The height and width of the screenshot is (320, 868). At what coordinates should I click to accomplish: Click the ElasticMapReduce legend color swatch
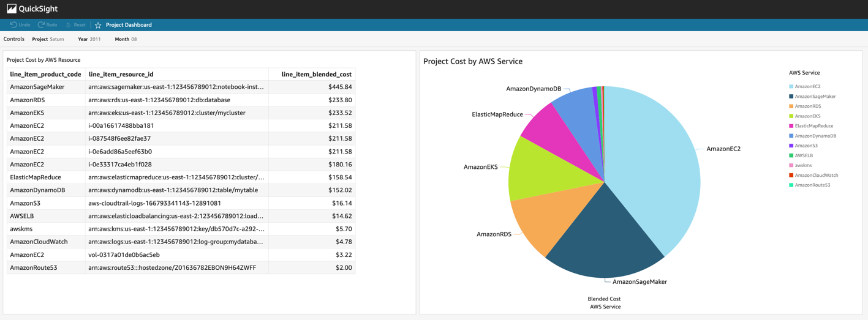click(791, 126)
